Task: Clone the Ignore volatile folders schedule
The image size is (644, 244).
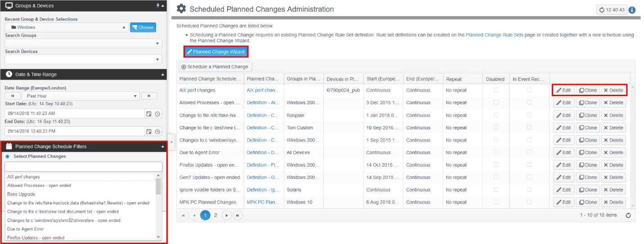Action: point(588,190)
